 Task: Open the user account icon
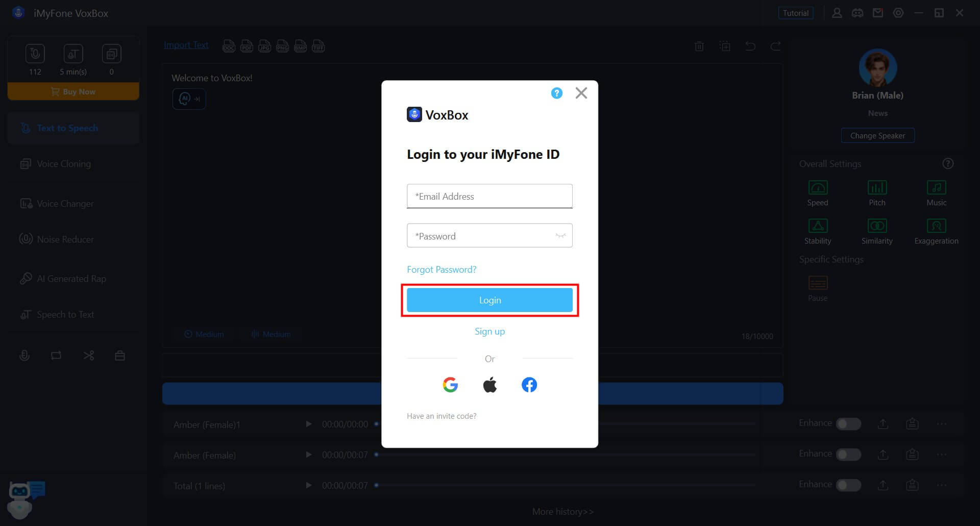point(837,13)
